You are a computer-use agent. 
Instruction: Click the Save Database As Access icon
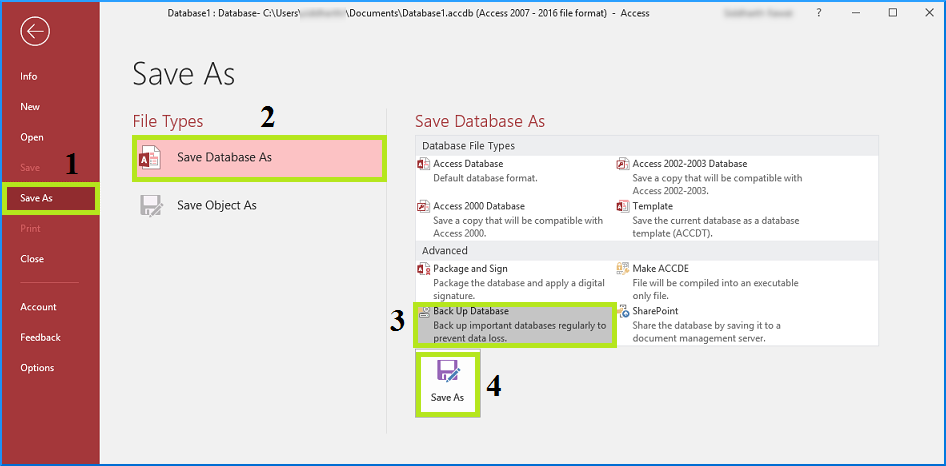(150, 158)
